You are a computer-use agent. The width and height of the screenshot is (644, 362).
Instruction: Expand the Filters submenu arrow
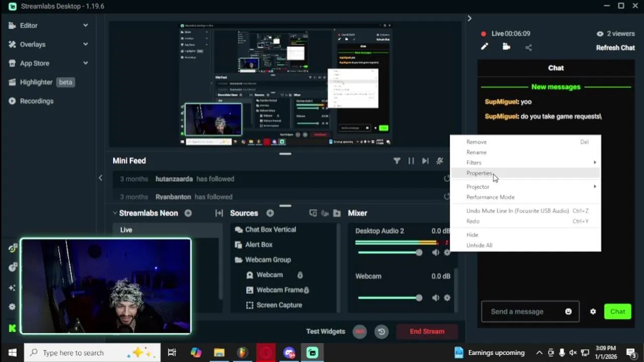pos(595,162)
